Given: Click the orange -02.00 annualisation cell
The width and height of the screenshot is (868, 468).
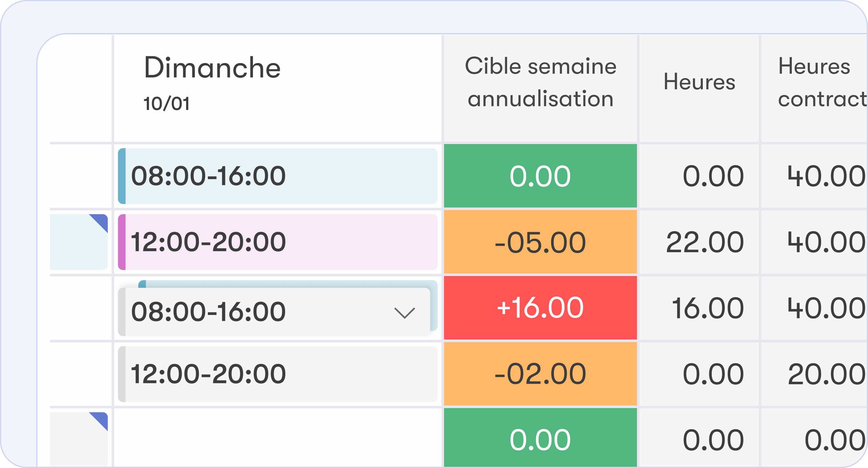Looking at the screenshot, I should [540, 374].
